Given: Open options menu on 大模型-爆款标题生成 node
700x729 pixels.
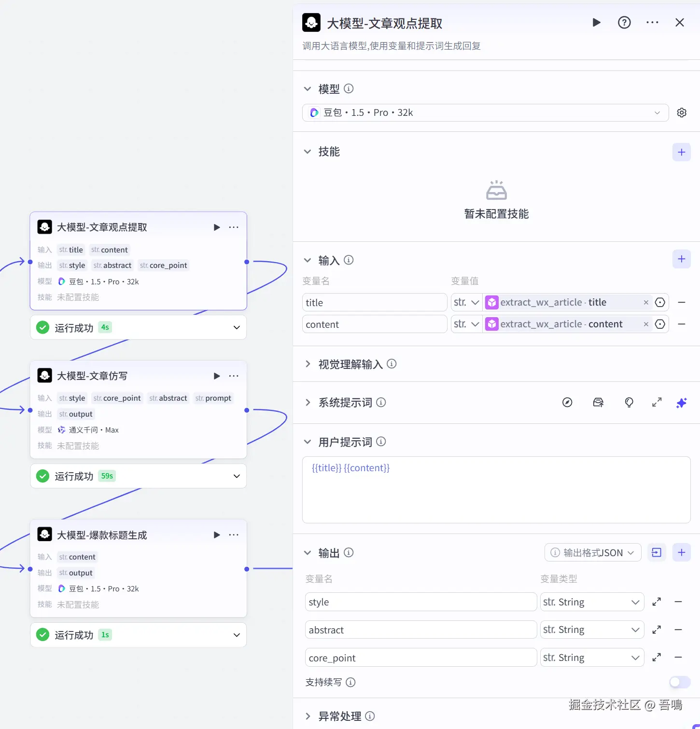Looking at the screenshot, I should [x=234, y=535].
